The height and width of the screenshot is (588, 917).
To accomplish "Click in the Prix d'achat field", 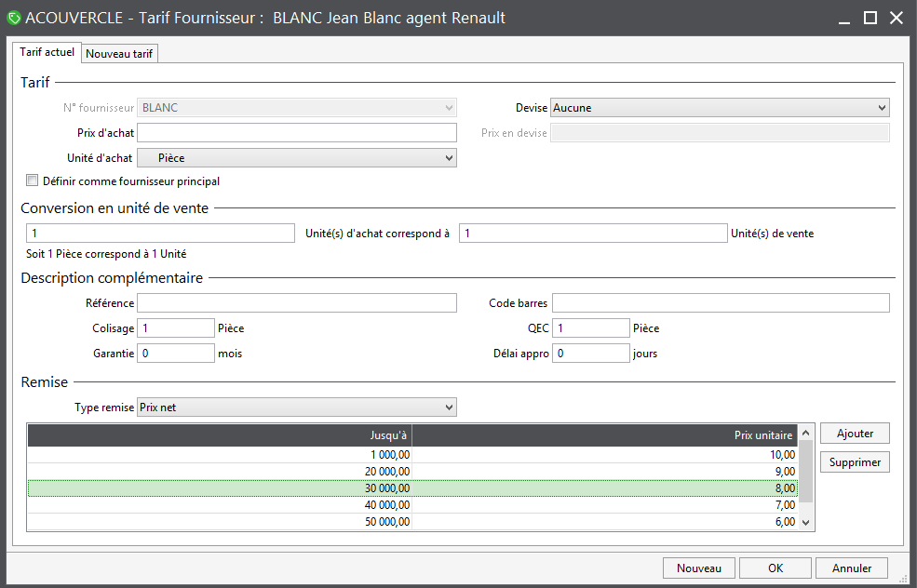I will click(x=296, y=133).
